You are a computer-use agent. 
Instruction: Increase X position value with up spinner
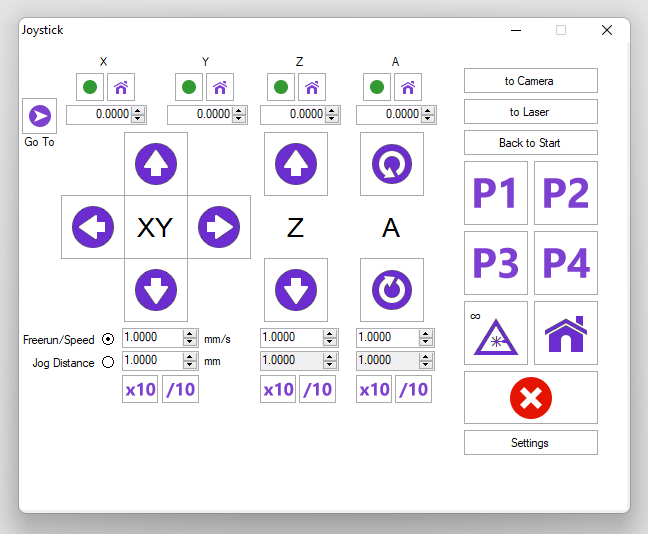pyautogui.click(x=139, y=110)
